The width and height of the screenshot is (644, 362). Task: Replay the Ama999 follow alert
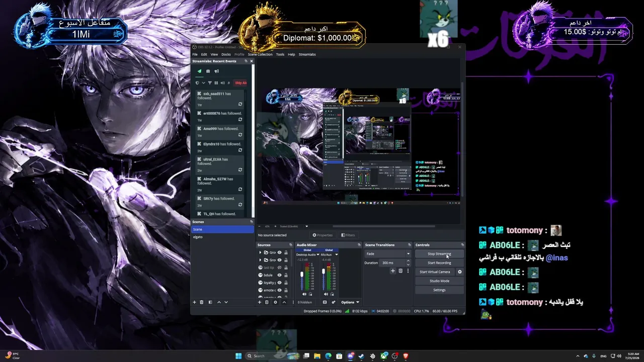240,135
